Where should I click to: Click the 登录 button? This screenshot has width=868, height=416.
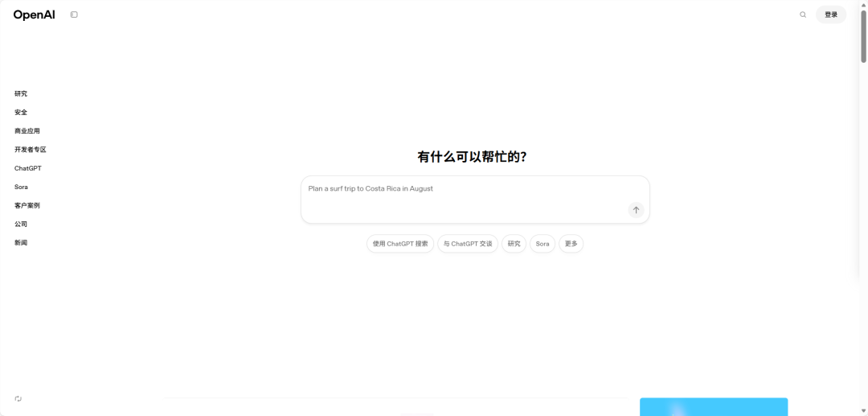point(831,15)
